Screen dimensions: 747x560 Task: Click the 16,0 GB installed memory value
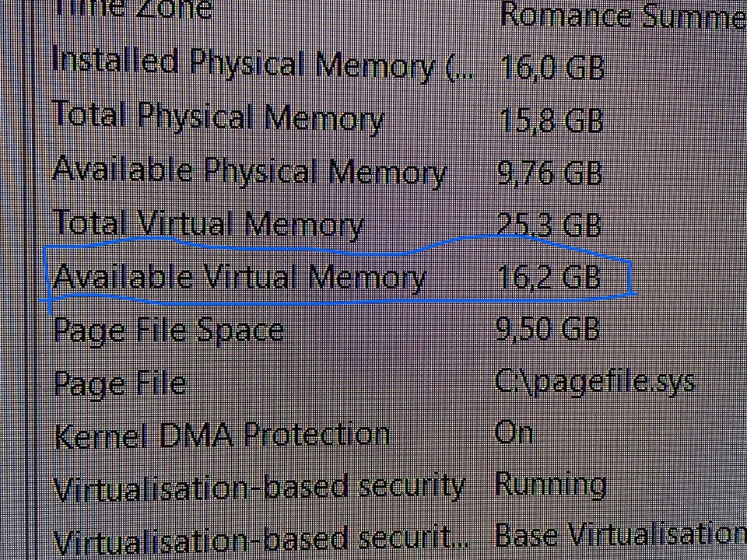[x=551, y=68]
